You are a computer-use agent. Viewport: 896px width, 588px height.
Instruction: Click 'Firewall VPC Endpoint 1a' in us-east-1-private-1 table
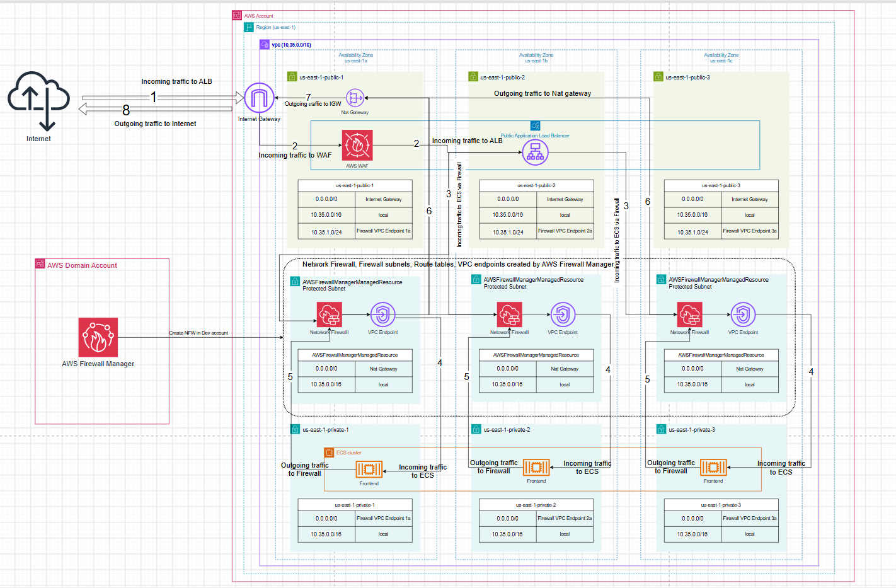pos(384,518)
